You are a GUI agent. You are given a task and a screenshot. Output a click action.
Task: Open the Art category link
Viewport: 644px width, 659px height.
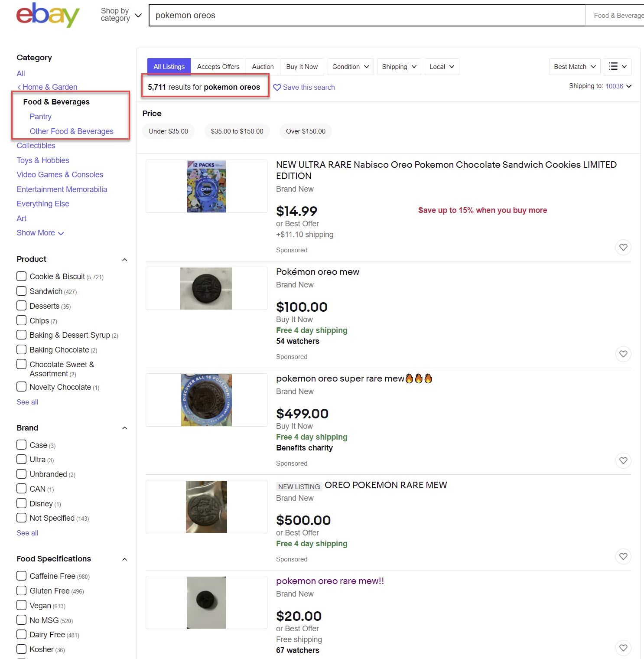pyautogui.click(x=22, y=218)
